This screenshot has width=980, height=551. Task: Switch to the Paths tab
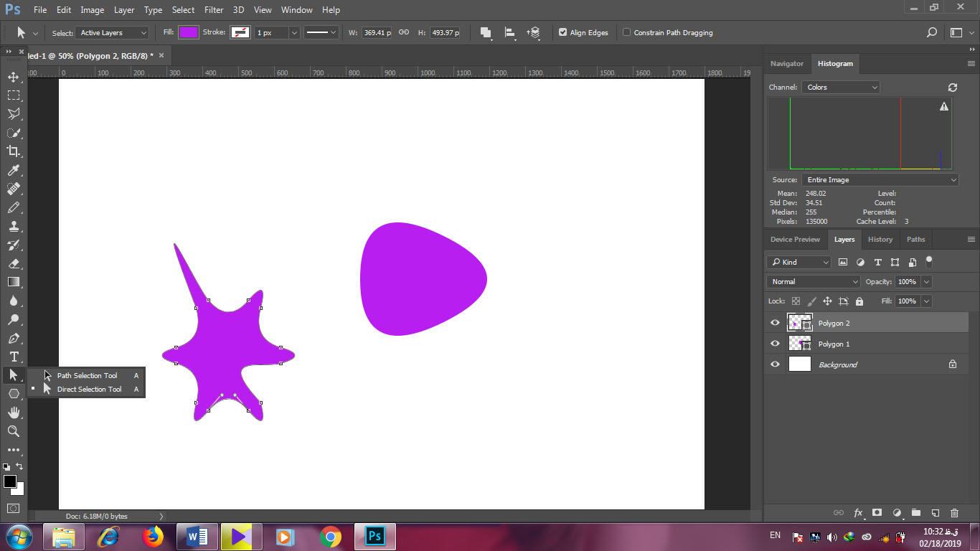point(915,240)
